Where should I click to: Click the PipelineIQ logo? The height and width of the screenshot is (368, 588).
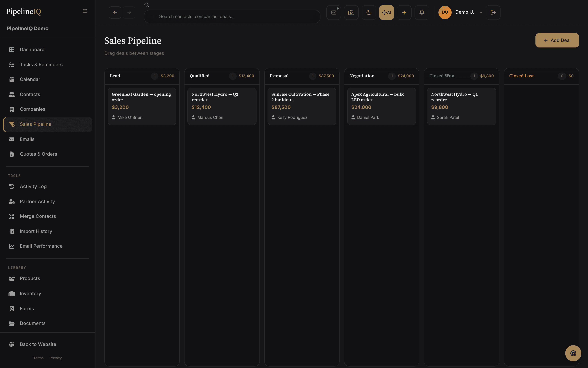pos(24,11)
